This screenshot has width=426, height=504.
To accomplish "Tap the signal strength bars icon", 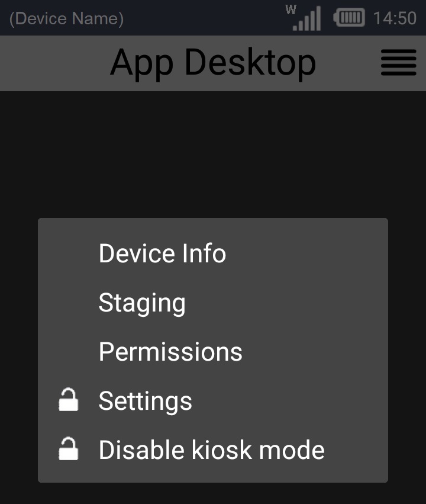I will pos(308,20).
